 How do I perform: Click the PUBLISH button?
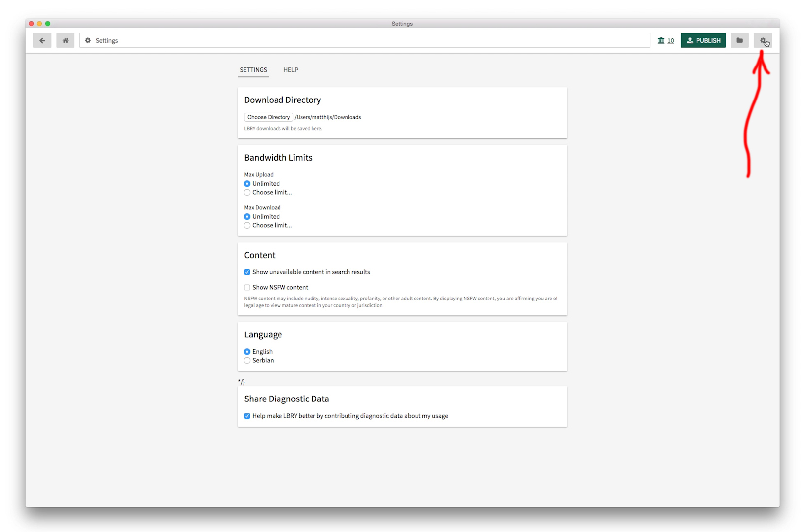pos(703,40)
